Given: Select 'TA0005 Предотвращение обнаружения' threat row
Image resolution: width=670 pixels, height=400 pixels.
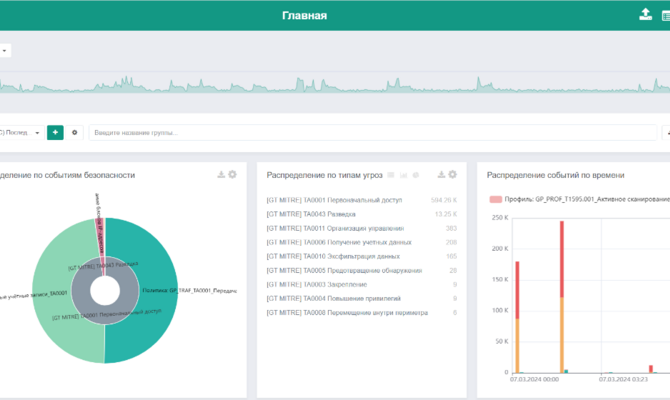Looking at the screenshot, I should pos(361,271).
